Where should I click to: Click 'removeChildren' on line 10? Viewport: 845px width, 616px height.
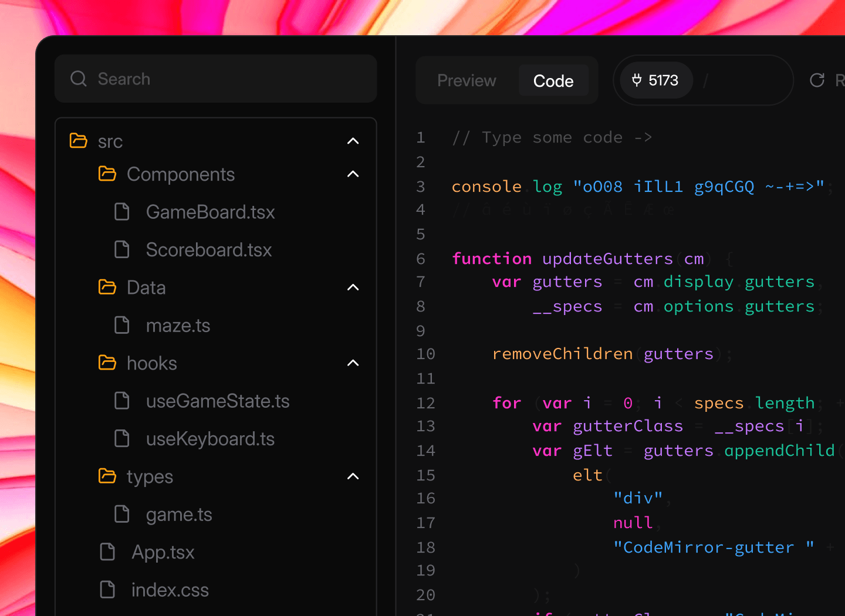[x=562, y=354]
